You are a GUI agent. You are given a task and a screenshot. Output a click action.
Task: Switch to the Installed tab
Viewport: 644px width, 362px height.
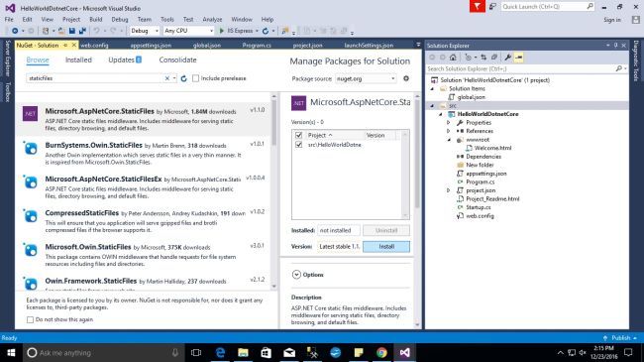tap(78, 60)
